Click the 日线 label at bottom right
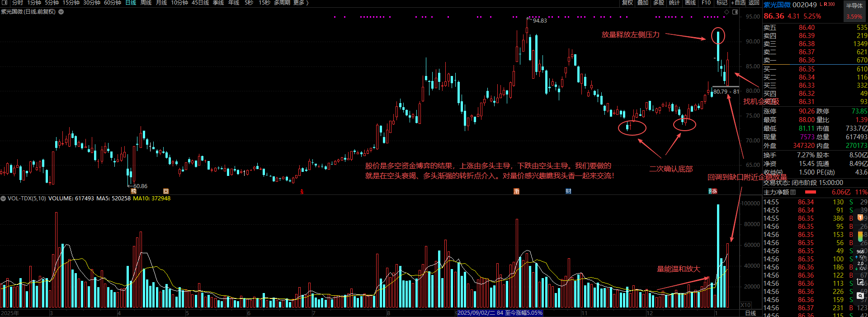Screen dimensions: 868x317 click(x=750, y=313)
